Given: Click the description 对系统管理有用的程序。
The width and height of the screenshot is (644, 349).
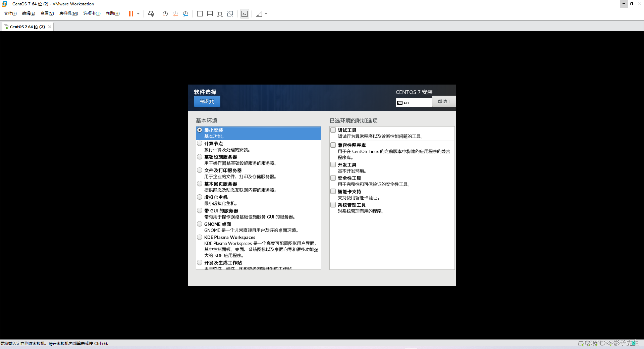Looking at the screenshot, I should [x=361, y=211].
